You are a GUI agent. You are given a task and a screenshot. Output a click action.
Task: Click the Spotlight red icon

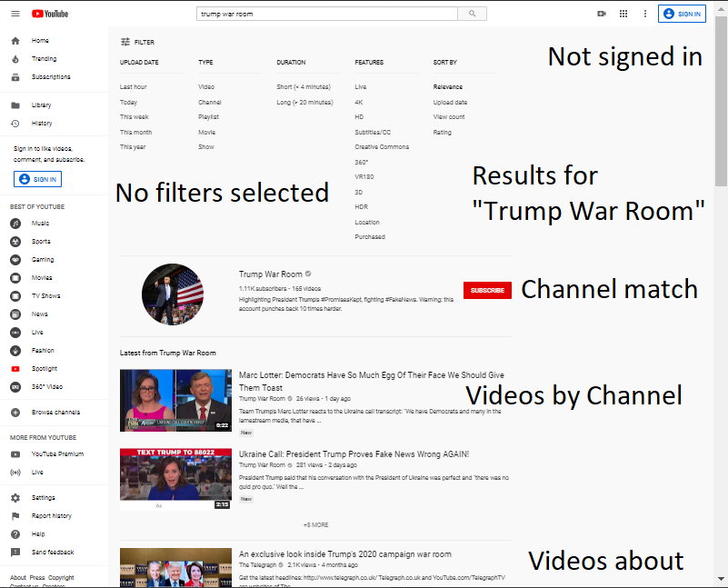(15, 369)
